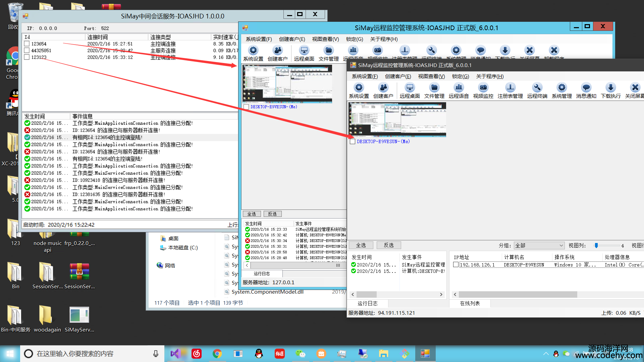Viewport: 644px width, 362px height.
Task: Click the 全选 button in front window
Action: (x=361, y=245)
